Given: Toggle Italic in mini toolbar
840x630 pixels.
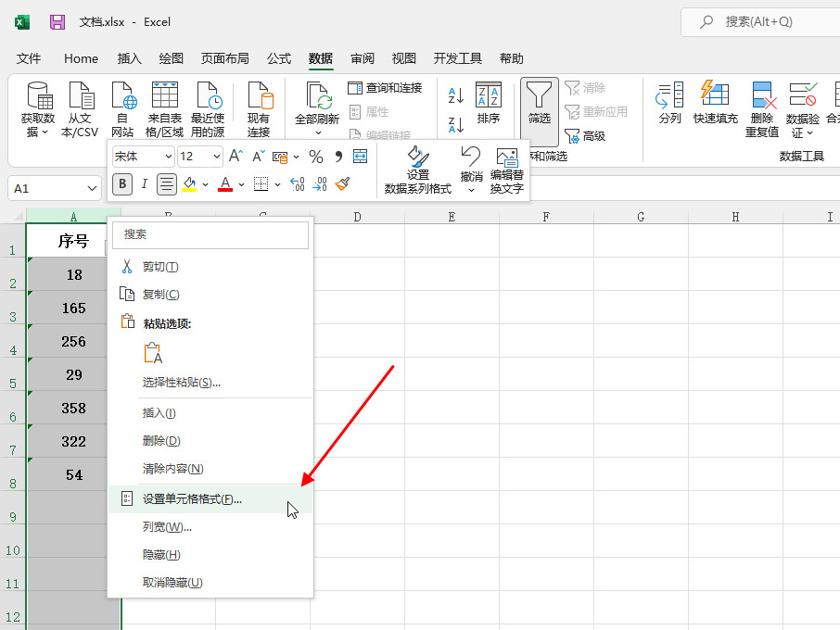Looking at the screenshot, I should pos(144,184).
